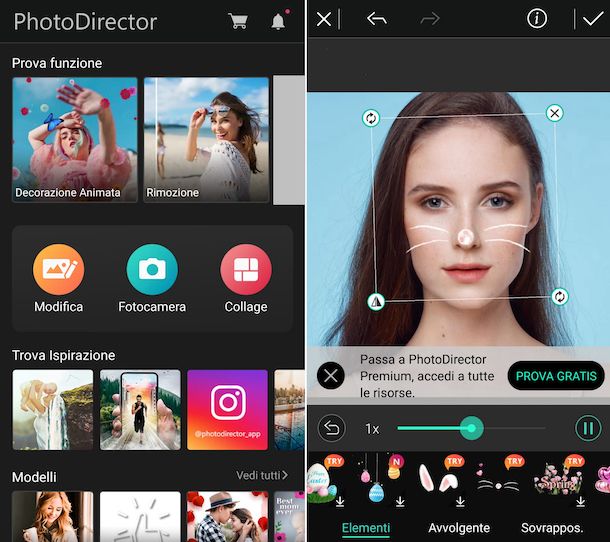
Task: Click the reset arrow beside 1x
Action: (x=331, y=428)
